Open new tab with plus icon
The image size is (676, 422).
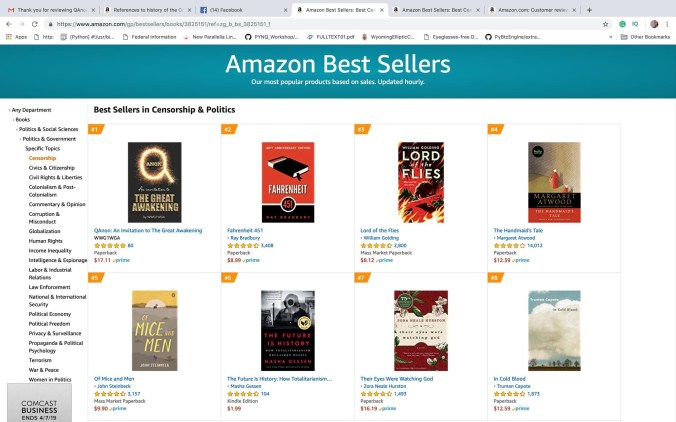click(590, 8)
